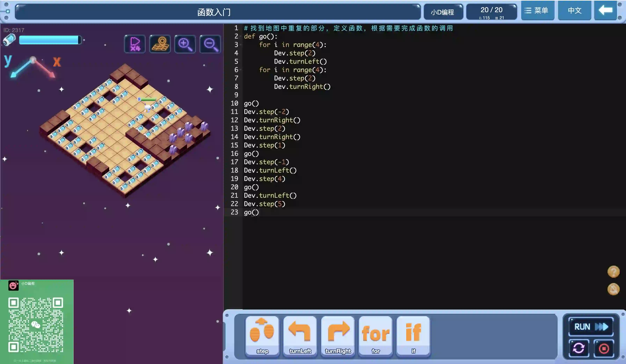Insert a for loop block
The image size is (626, 364).
(375, 335)
